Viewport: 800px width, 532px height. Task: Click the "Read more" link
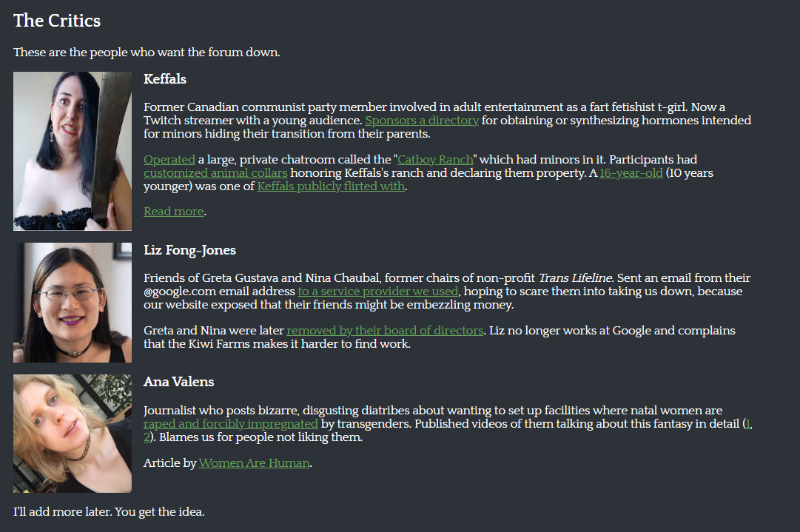pos(173,212)
